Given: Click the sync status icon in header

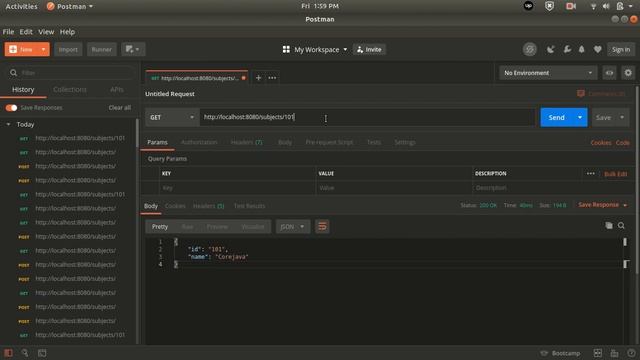Looking at the screenshot, I should (x=529, y=49).
